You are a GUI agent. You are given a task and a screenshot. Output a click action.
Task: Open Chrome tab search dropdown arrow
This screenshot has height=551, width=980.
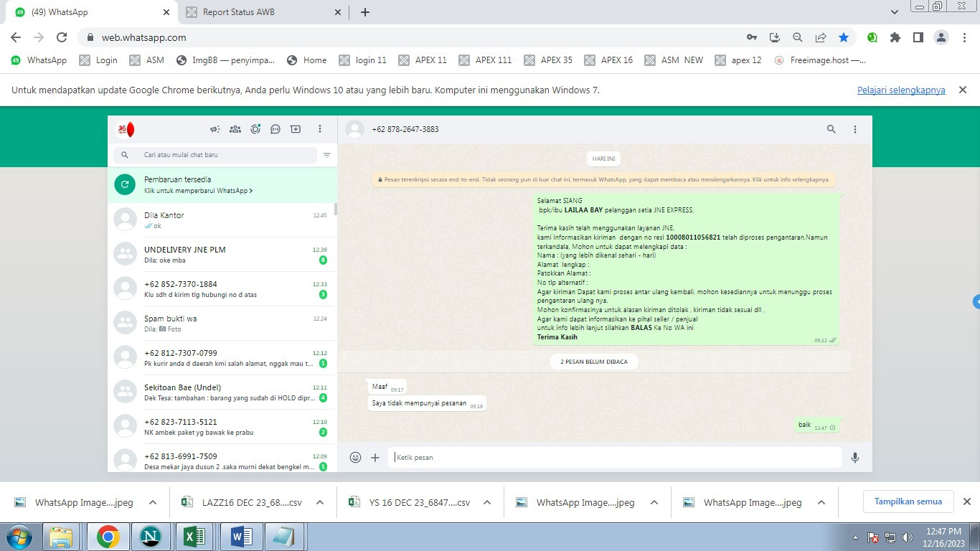[x=895, y=12]
